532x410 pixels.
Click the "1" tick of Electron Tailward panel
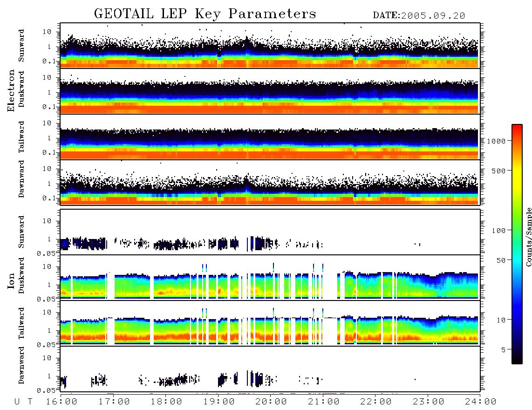click(49, 138)
